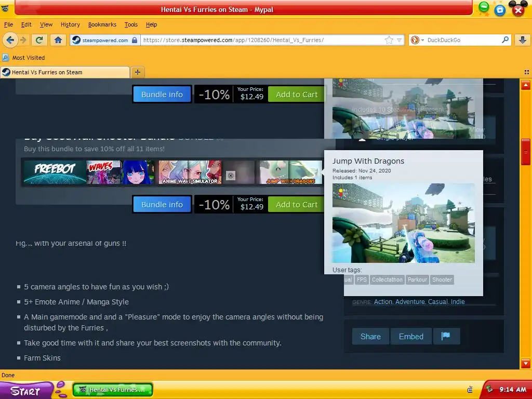Image resolution: width=532 pixels, height=399 pixels.
Task: Click the raccoon icon in the title bar
Action: (x=5, y=8)
